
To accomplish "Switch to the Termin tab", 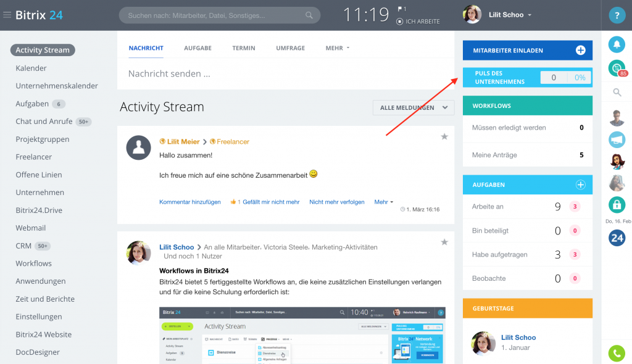I will tap(243, 48).
